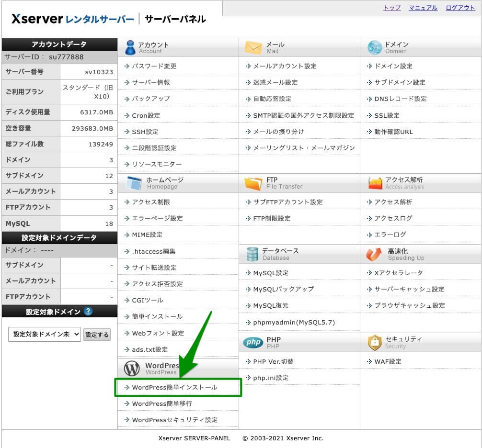Image resolution: width=482 pixels, height=448 pixels.
Task: Open PHP Ver.切替
Action: (273, 362)
